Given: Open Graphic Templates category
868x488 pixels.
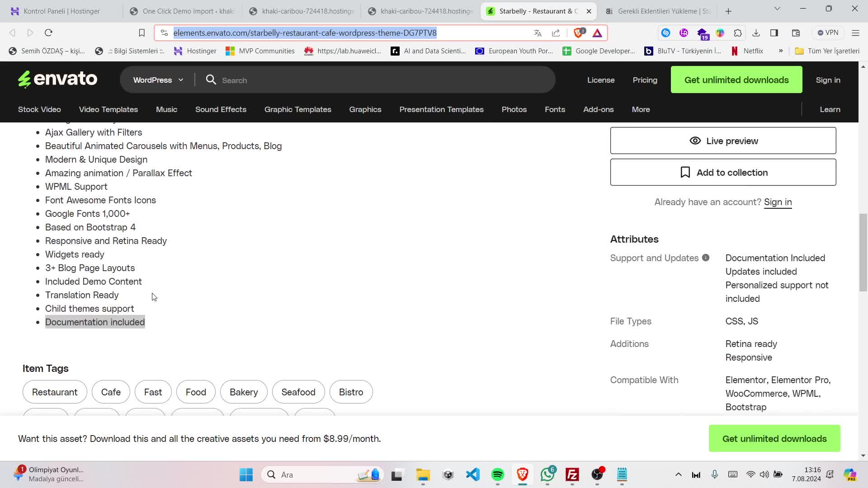Looking at the screenshot, I should (297, 109).
